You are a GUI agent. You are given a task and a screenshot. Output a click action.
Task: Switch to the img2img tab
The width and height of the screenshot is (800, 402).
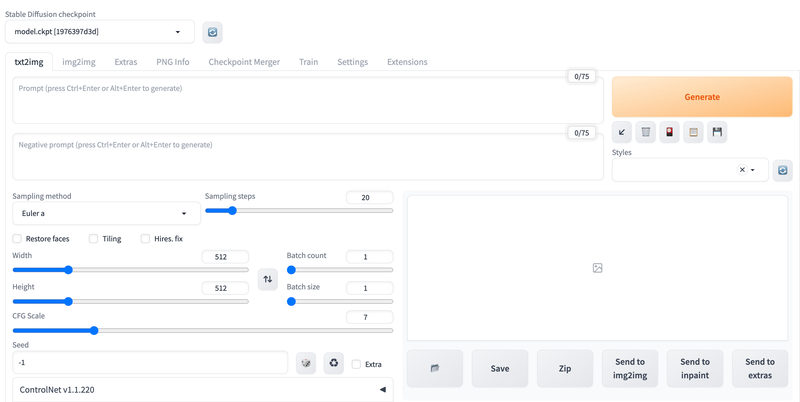click(79, 62)
